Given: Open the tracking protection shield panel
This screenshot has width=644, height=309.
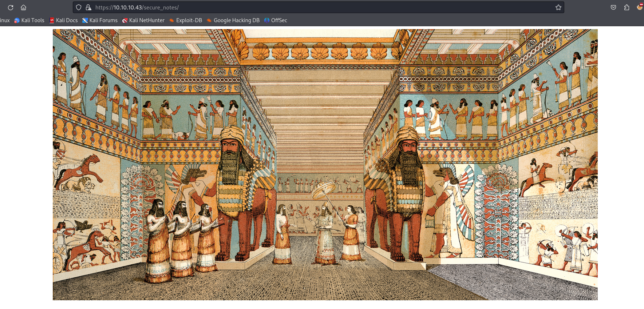Looking at the screenshot, I should tap(79, 7).
